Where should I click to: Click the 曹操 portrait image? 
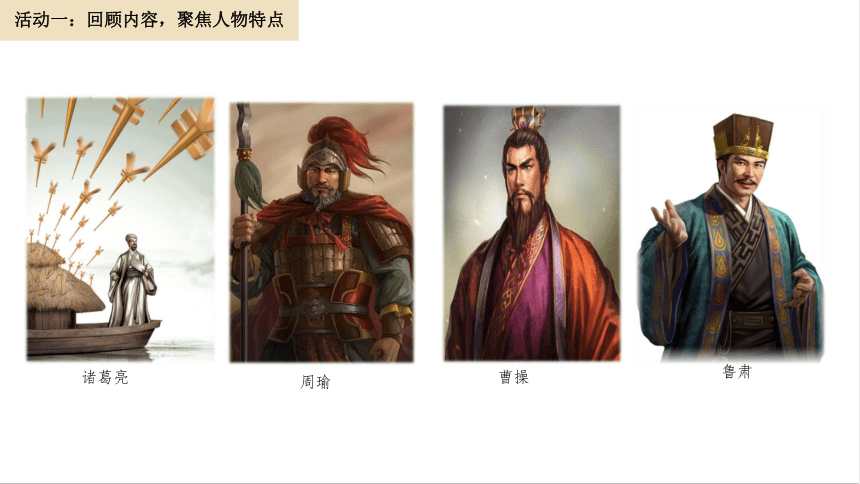point(532,233)
